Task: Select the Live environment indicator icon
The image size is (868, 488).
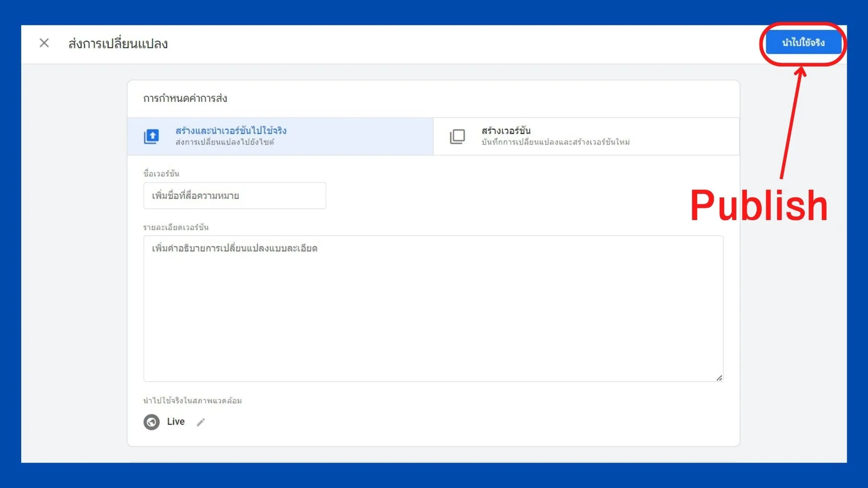Action: [x=151, y=422]
